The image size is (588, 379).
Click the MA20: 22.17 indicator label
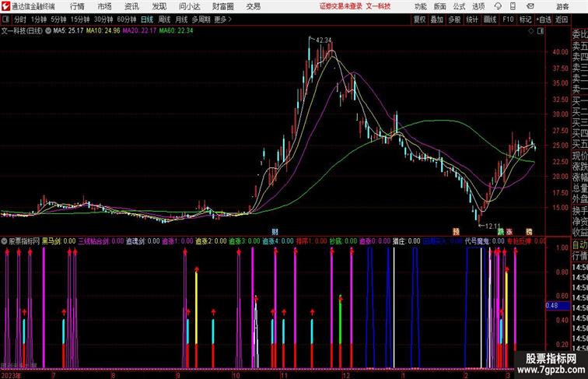[139, 31]
